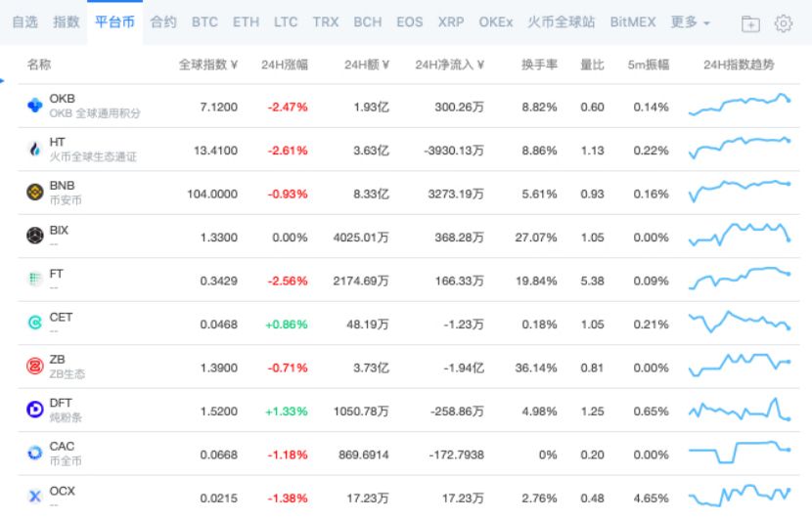Click OCX's 5m amplitude 4.65%
The height and width of the screenshot is (519, 812).
(x=651, y=498)
